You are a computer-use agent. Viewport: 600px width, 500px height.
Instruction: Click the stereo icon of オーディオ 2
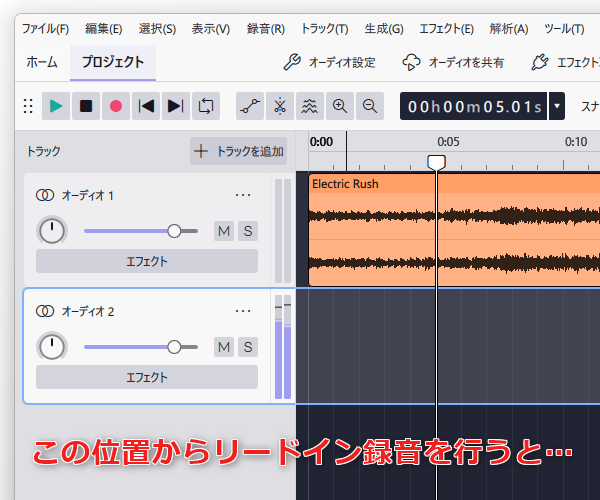tap(45, 311)
